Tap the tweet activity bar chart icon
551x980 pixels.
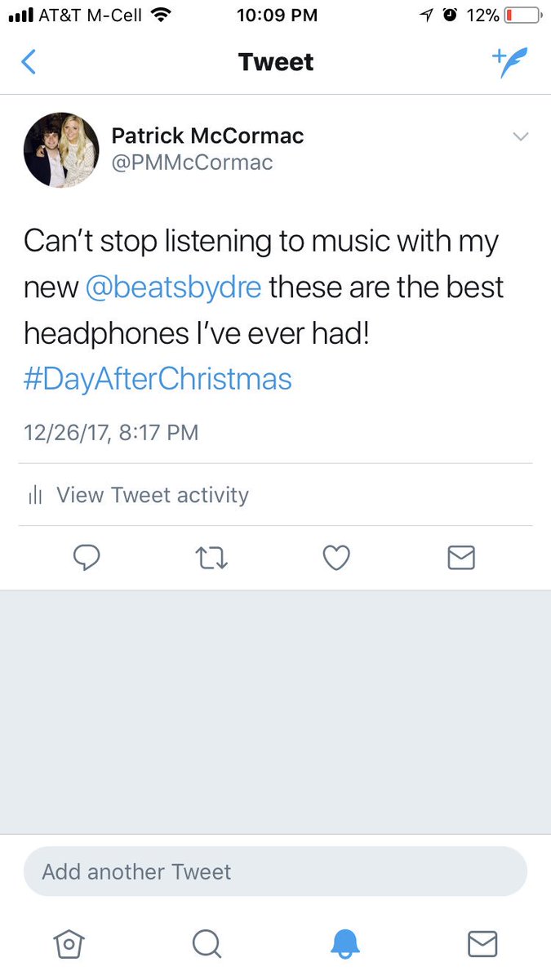(x=35, y=495)
